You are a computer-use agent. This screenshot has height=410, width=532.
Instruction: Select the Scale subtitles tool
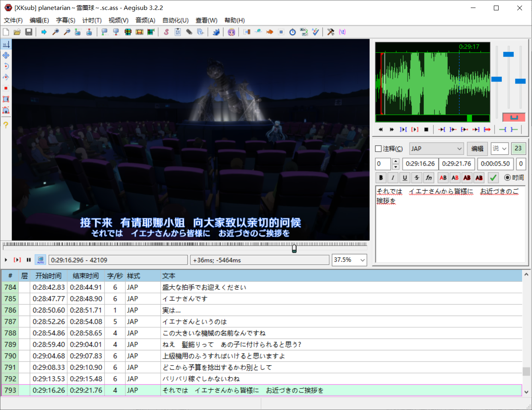pyautogui.click(x=6, y=88)
